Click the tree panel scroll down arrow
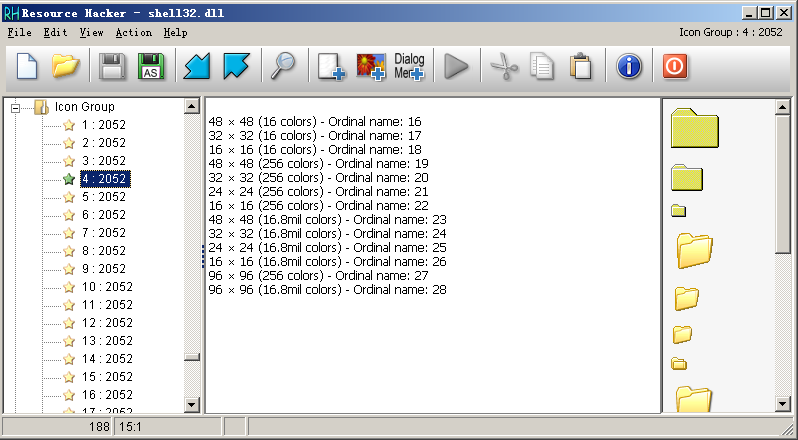The width and height of the screenshot is (798, 440). [192, 405]
